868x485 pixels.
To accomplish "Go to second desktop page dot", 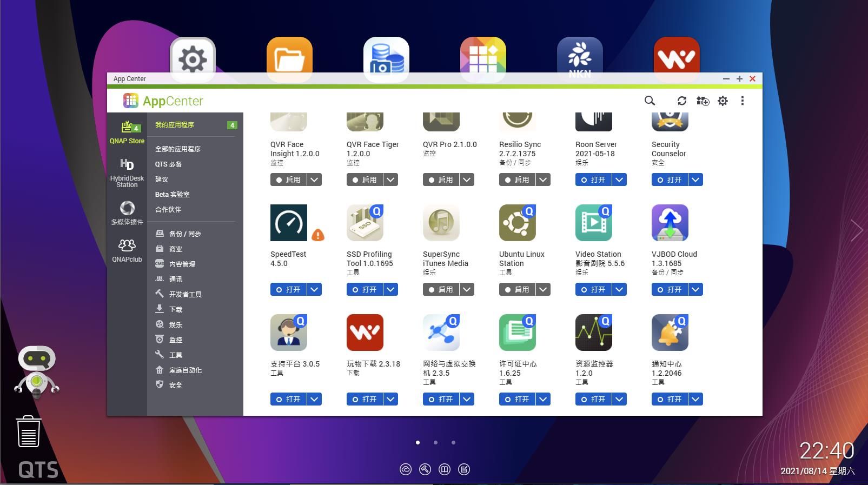I will pos(435,442).
